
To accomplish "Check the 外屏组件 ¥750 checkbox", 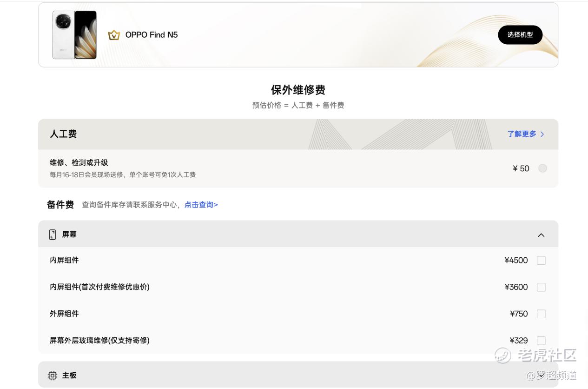I will click(x=541, y=314).
